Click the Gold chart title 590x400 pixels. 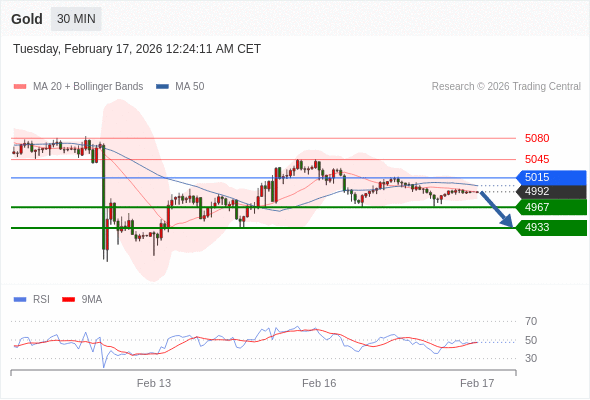click(x=27, y=19)
